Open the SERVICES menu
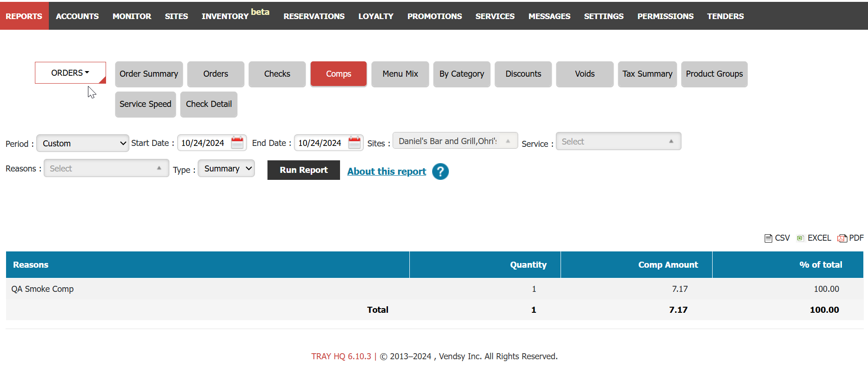 pos(495,16)
